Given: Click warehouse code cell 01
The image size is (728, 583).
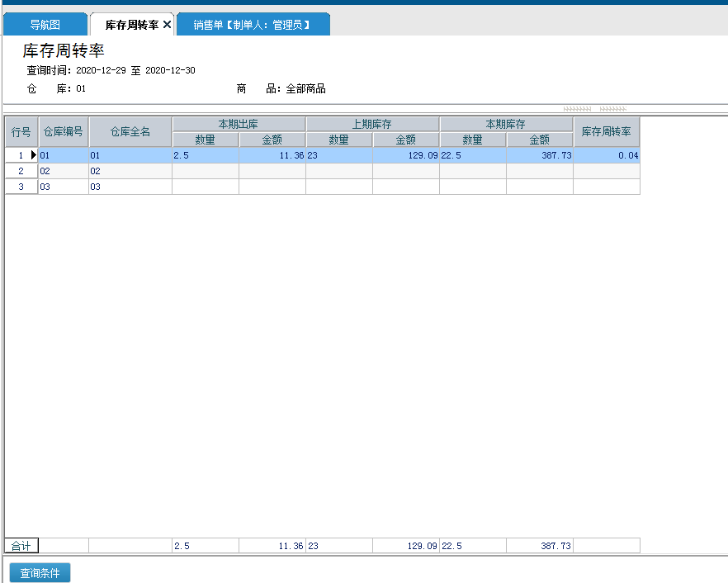Looking at the screenshot, I should click(x=63, y=155).
